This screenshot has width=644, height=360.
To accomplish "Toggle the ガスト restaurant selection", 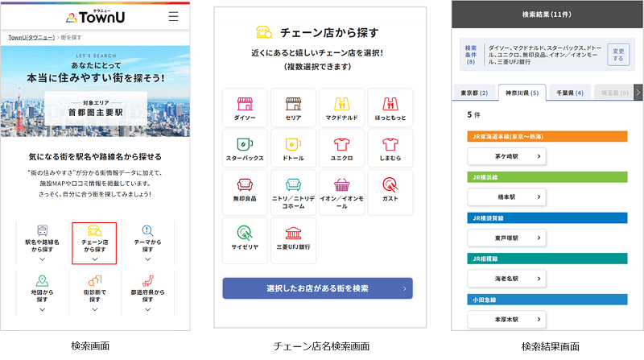I will 390,192.
